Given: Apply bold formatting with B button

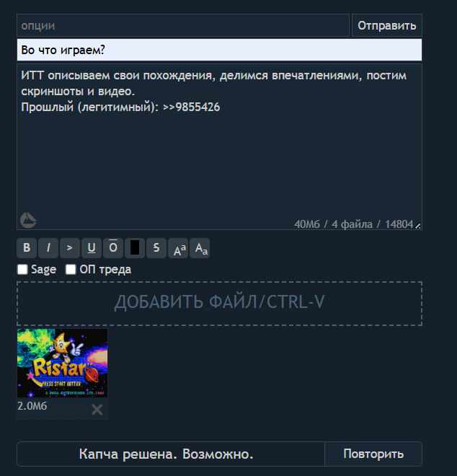Looking at the screenshot, I should [x=27, y=248].
